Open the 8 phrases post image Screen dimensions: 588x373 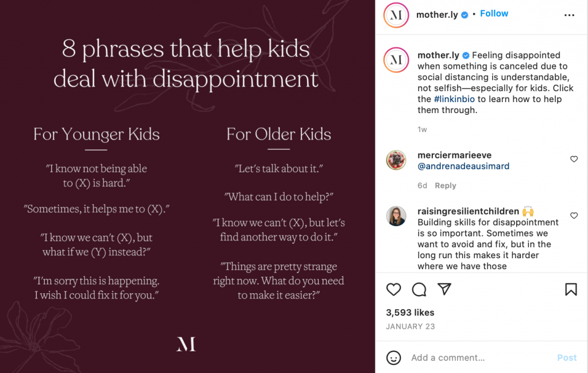point(187,187)
